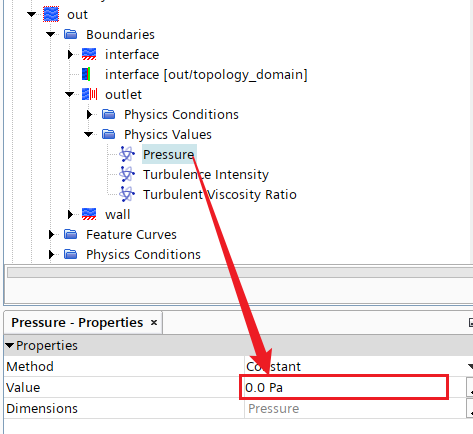Collapse the outlet Physics Values folder
Image resolution: width=473 pixels, height=434 pixels.
pyautogui.click(x=89, y=134)
